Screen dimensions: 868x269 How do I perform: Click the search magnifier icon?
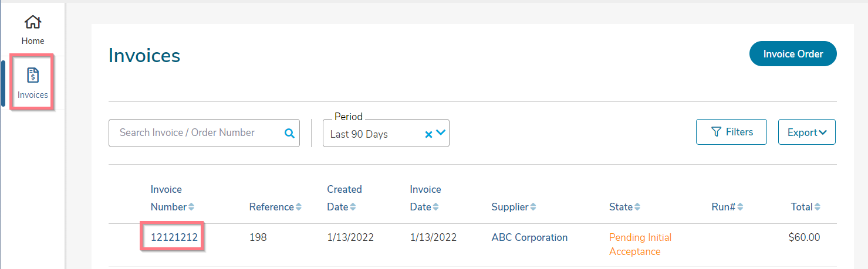point(289,133)
